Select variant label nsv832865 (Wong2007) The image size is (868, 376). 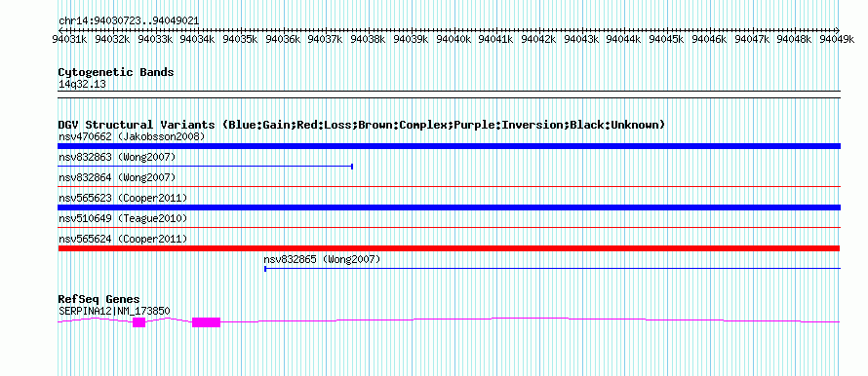[x=322, y=259]
